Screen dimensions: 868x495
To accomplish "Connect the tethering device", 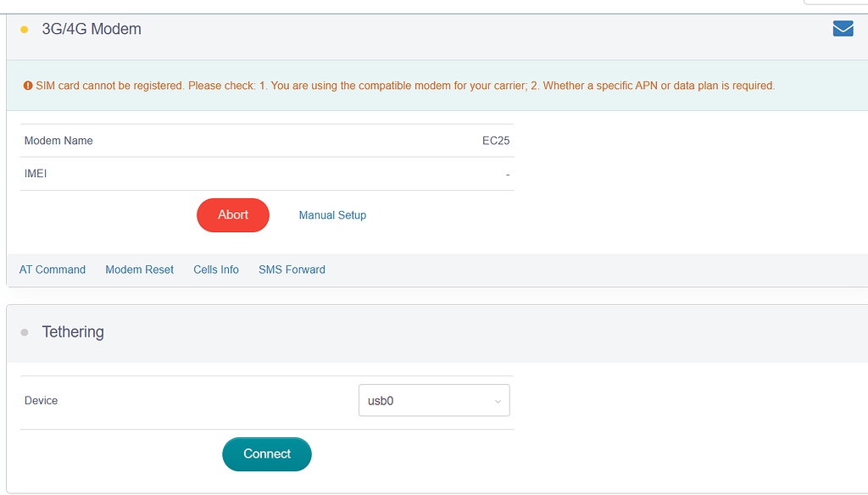I will 267,454.
